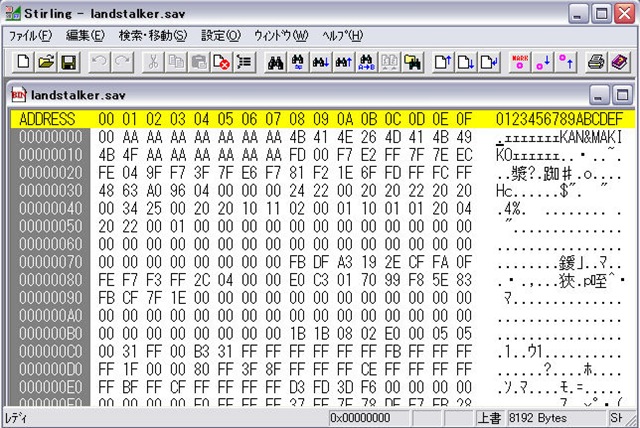Copy selection with the two-pages icon
This screenshot has height=428, width=640.
point(176,62)
